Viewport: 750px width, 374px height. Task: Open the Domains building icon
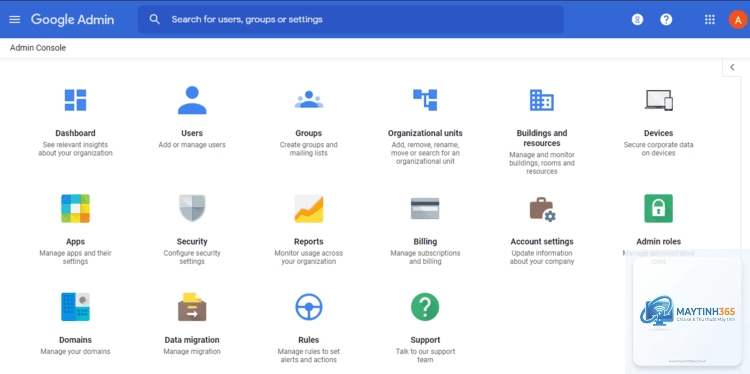click(x=76, y=307)
